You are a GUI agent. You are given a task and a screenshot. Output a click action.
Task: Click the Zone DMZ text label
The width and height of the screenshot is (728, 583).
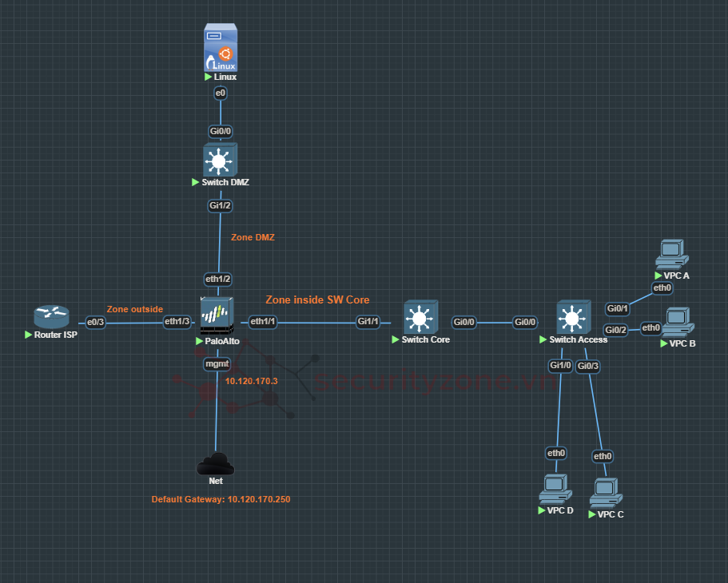[253, 237]
